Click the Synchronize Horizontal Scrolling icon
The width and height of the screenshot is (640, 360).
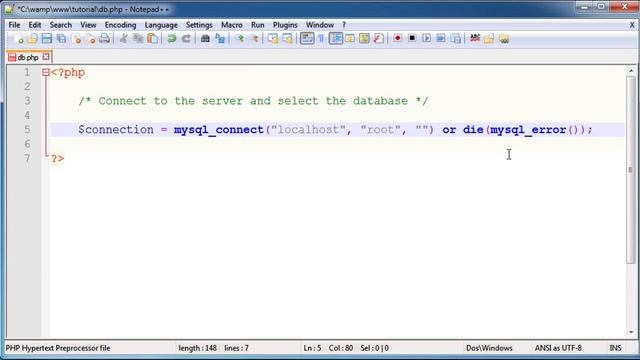click(x=288, y=39)
